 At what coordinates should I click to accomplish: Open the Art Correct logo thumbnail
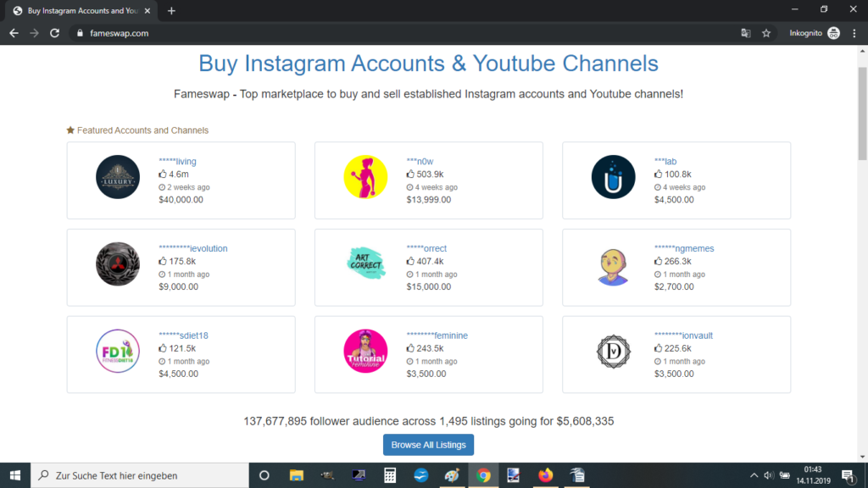365,264
